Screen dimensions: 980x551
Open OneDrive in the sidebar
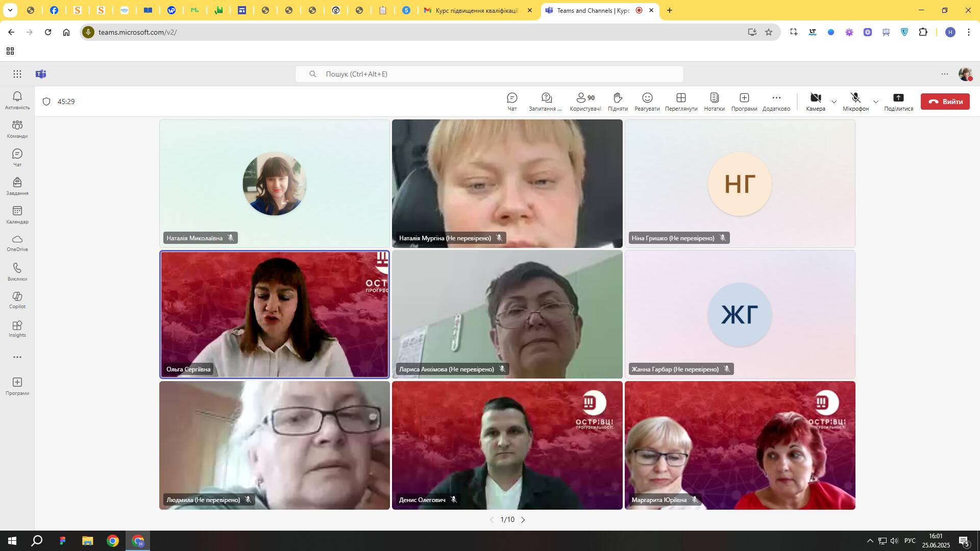[17, 243]
